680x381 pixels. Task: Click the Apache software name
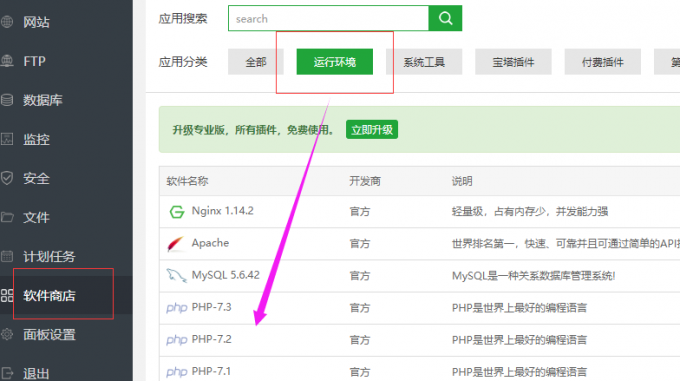pos(210,243)
